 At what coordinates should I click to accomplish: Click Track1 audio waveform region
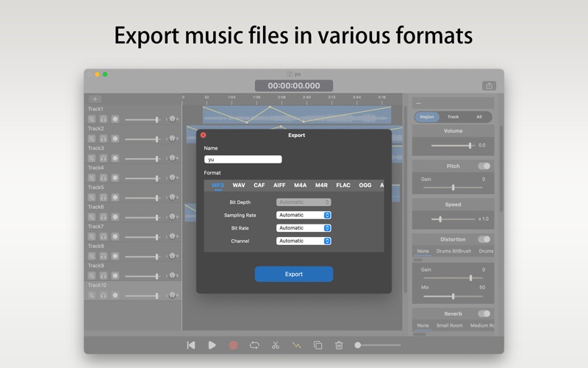(x=297, y=115)
